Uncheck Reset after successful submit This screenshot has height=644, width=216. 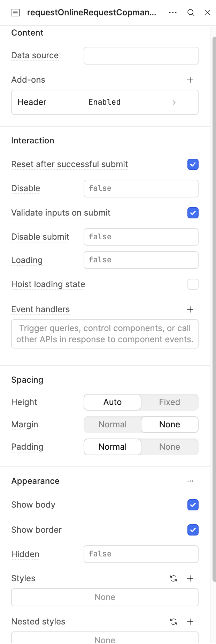click(x=193, y=164)
